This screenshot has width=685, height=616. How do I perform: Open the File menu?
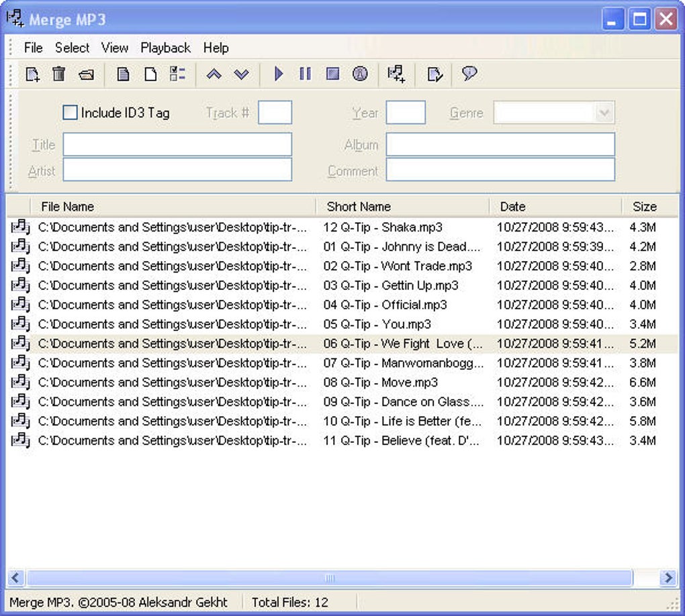tap(33, 48)
